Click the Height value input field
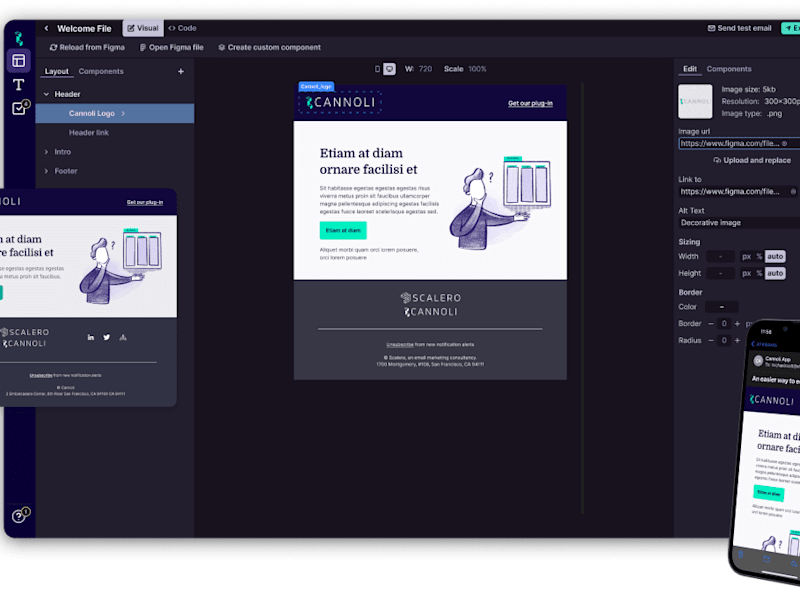This screenshot has height=600, width=800. (720, 273)
